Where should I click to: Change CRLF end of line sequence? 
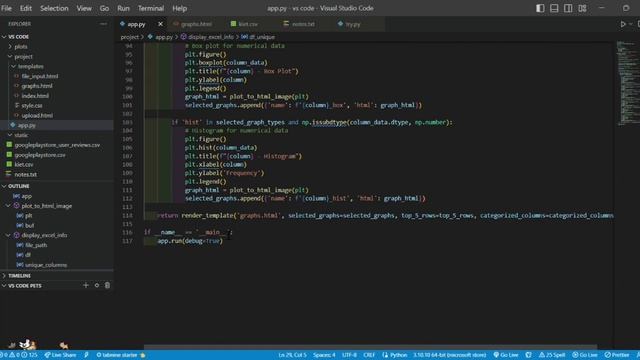click(x=369, y=355)
